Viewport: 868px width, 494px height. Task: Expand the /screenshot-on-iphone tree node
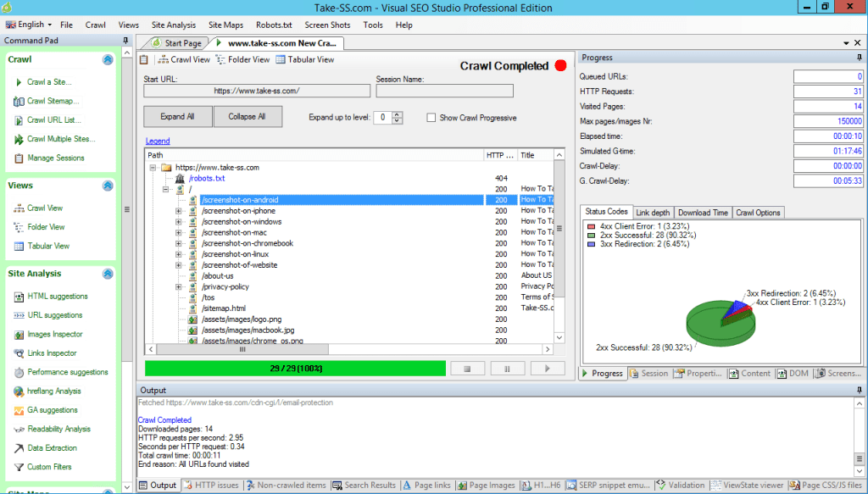(x=178, y=211)
